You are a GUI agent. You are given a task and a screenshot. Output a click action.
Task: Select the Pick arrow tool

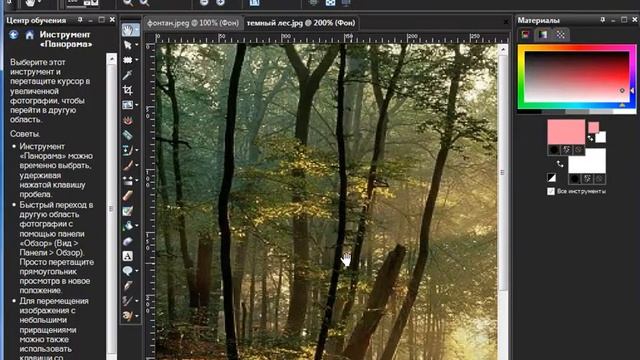click(x=127, y=45)
